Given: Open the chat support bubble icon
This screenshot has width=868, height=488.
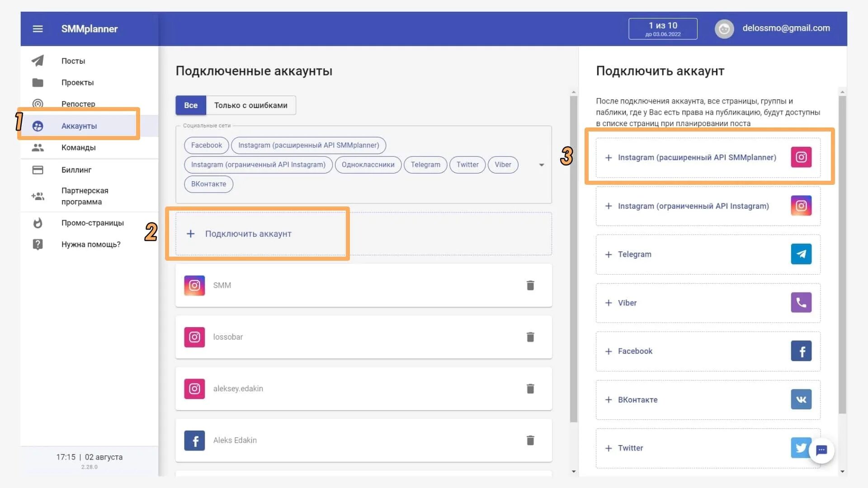Looking at the screenshot, I should [821, 450].
